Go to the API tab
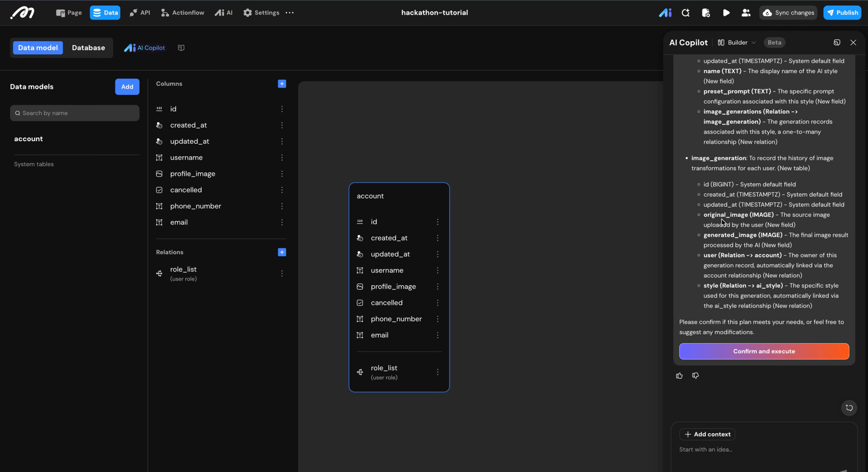 pyautogui.click(x=140, y=13)
